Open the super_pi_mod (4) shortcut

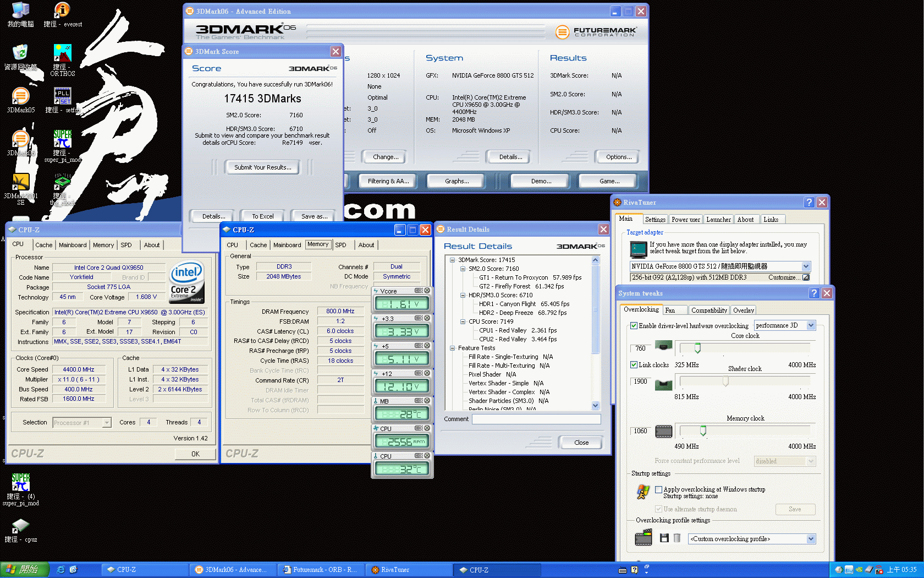(20, 490)
